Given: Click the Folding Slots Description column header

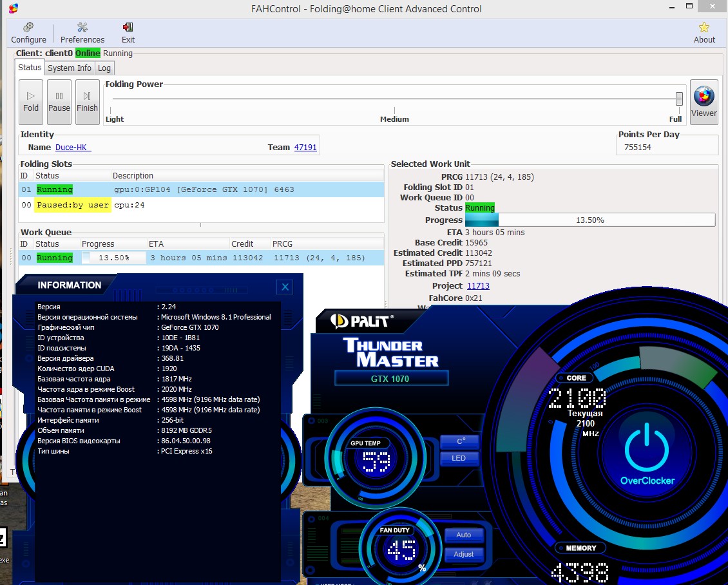Looking at the screenshot, I should click(247, 175).
